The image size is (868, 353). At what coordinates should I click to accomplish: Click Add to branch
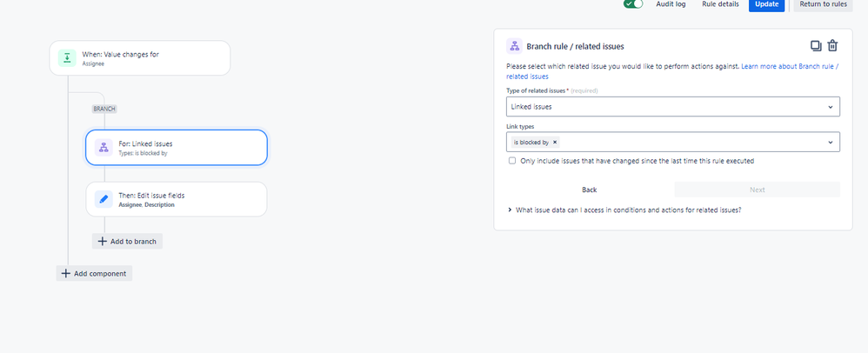click(127, 241)
